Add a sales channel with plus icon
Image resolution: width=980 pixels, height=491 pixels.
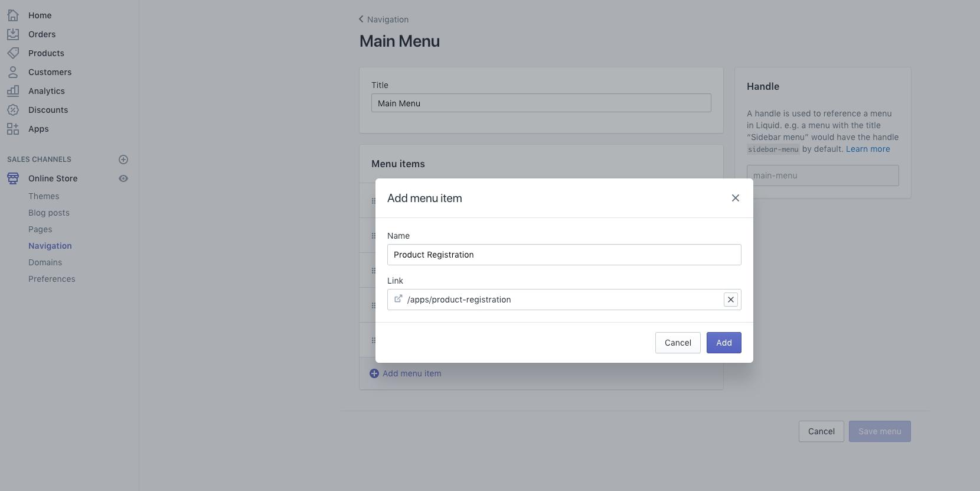[123, 160]
